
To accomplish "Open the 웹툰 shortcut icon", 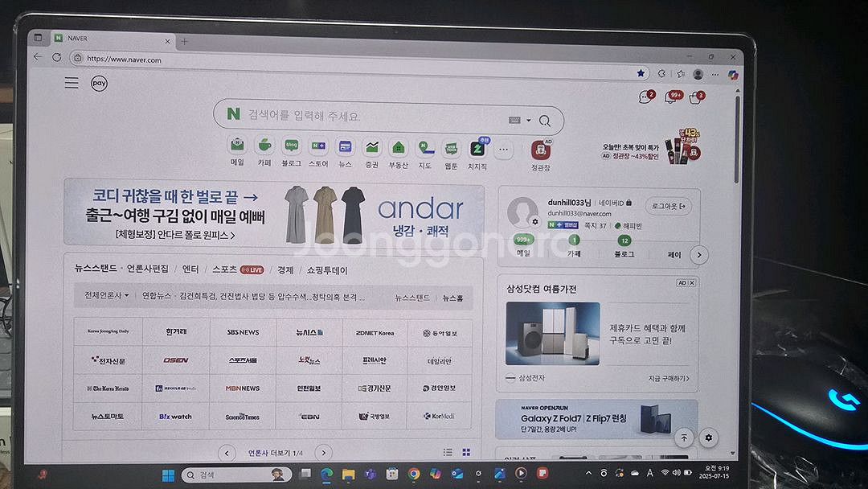I will pyautogui.click(x=451, y=149).
